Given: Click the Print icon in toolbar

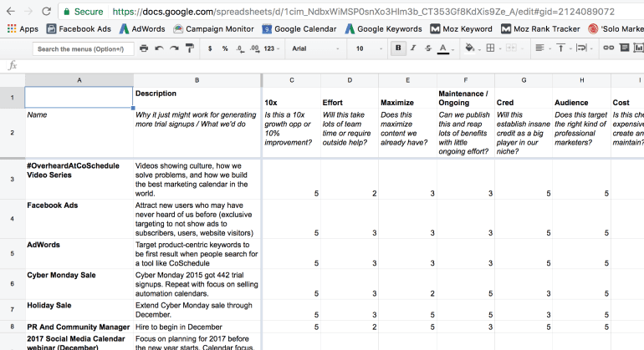Looking at the screenshot, I should tap(144, 48).
